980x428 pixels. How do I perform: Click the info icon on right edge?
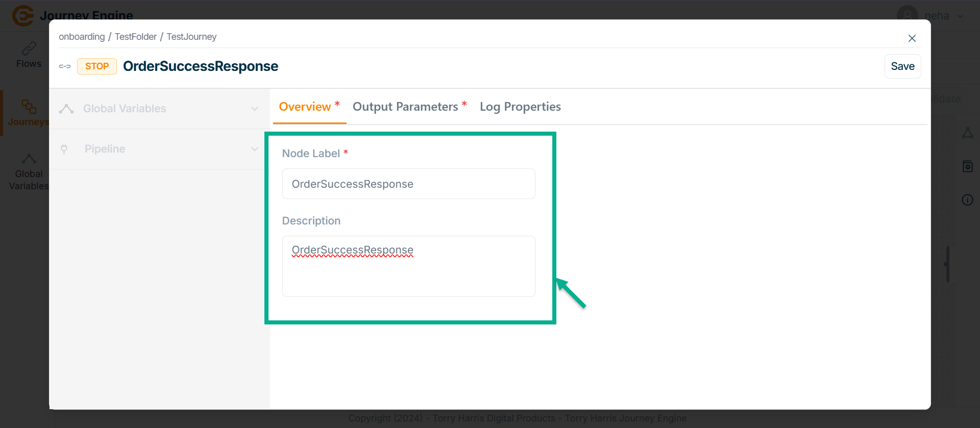point(967,200)
